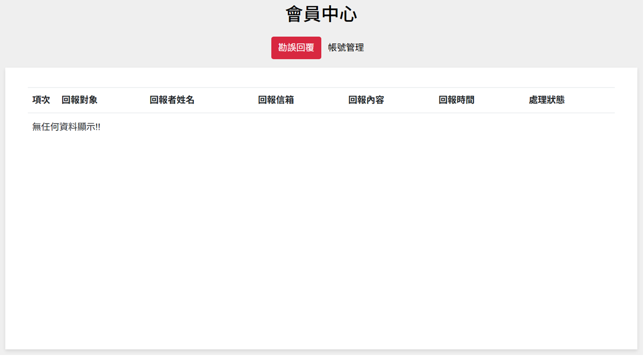Go to account management via 帳號管理

346,48
